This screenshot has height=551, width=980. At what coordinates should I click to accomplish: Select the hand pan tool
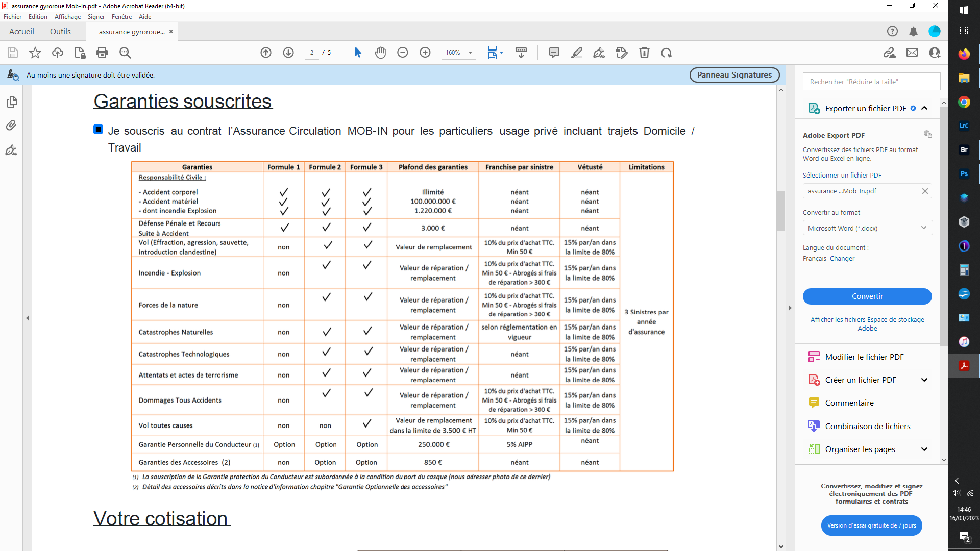380,53
